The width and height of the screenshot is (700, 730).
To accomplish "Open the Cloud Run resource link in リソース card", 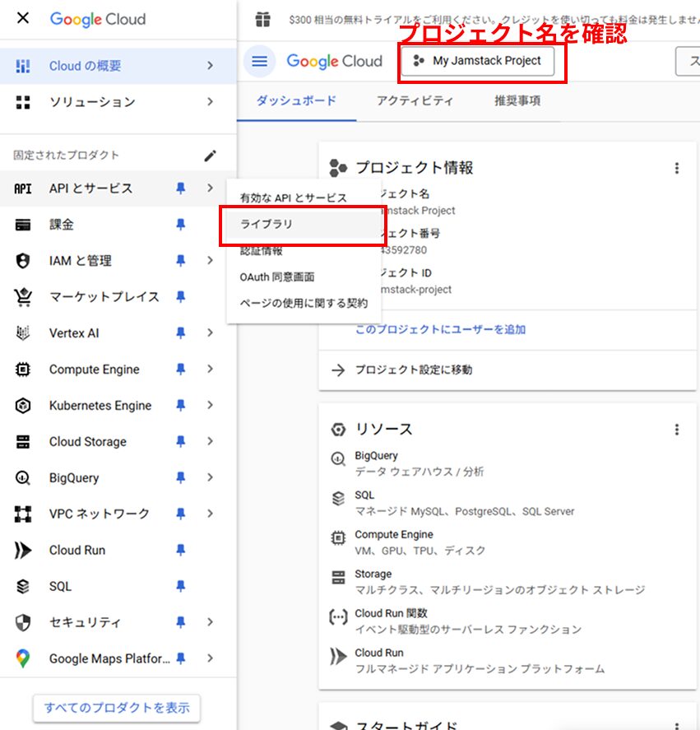I will click(379, 653).
